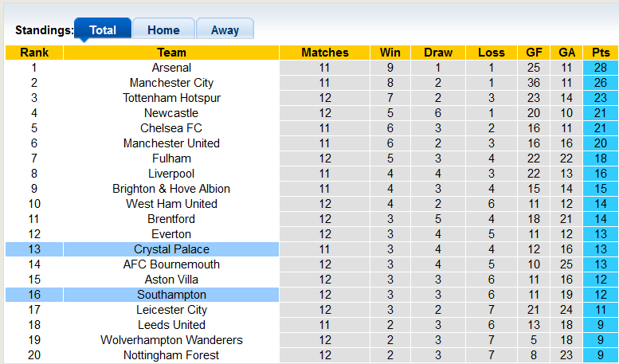Click on Tottenham Hotspur

click(x=171, y=98)
